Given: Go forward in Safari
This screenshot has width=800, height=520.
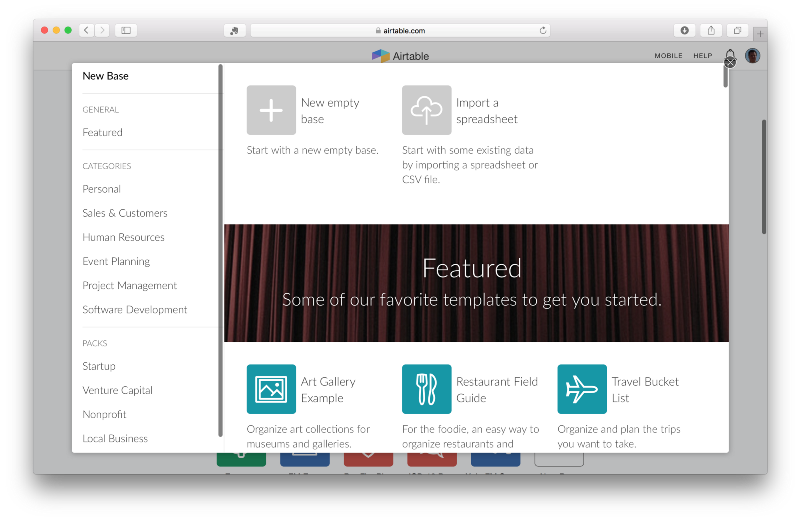Looking at the screenshot, I should click(102, 30).
